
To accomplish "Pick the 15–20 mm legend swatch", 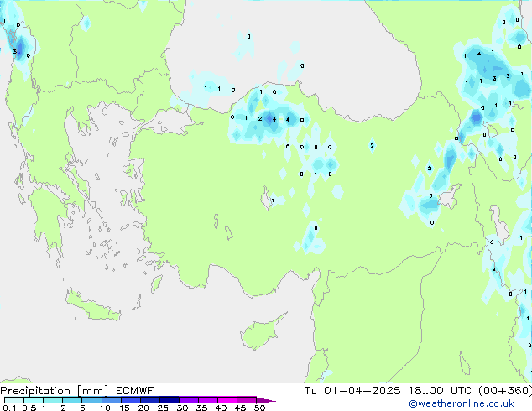I will 130,400.
